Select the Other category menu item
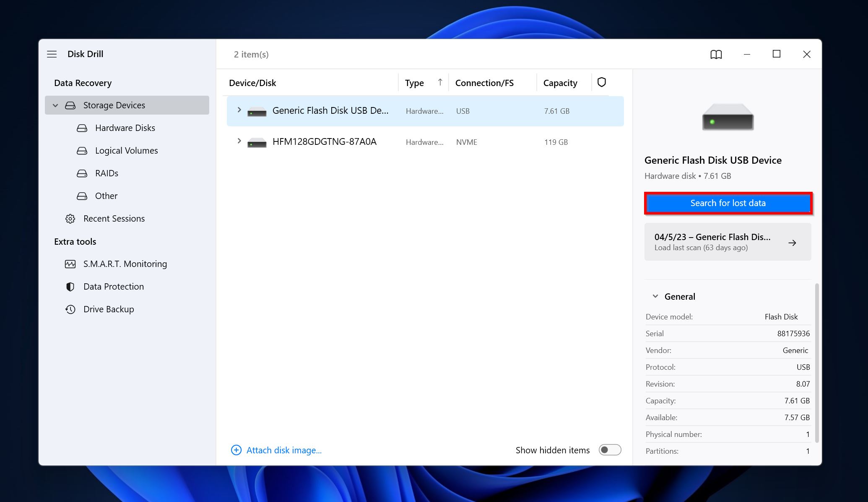 click(106, 196)
